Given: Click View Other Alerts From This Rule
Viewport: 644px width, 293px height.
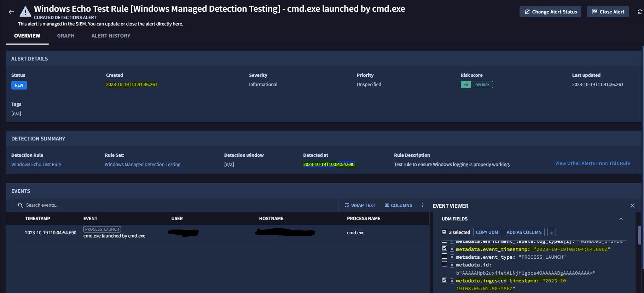Looking at the screenshot, I should point(592,163).
